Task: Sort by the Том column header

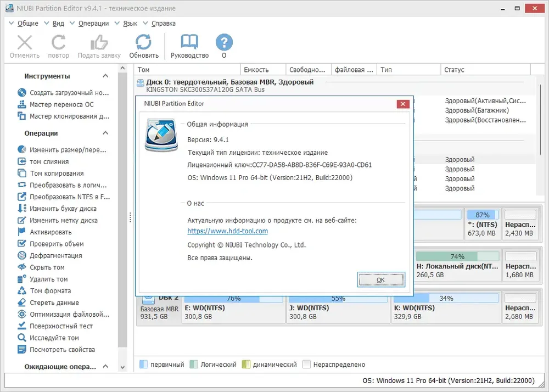Action: [x=187, y=70]
